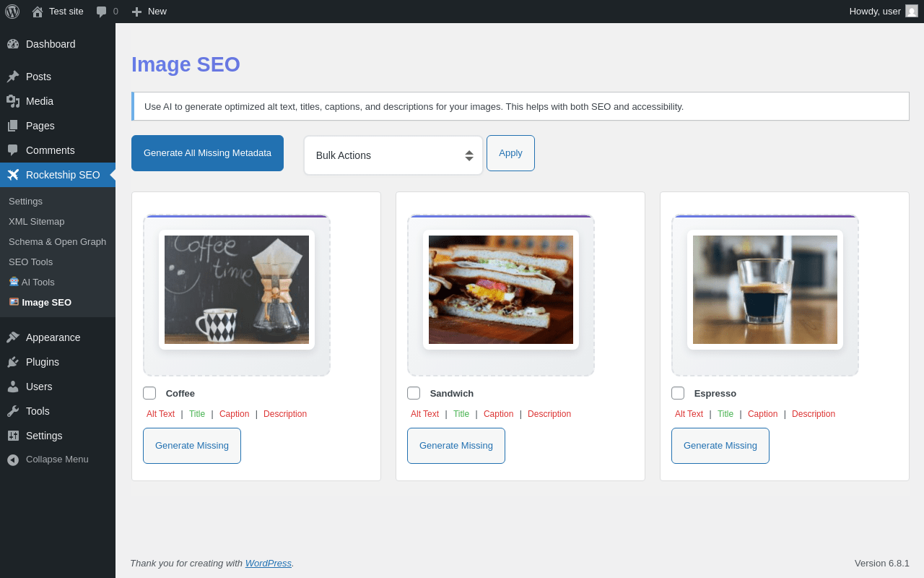Image resolution: width=924 pixels, height=578 pixels.
Task: Open the Bulk Actions dropdown
Action: [x=393, y=155]
